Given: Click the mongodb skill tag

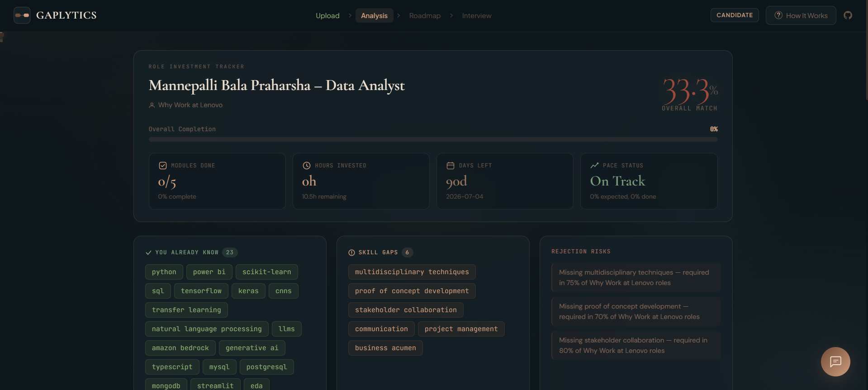Looking at the screenshot, I should pos(166,385).
